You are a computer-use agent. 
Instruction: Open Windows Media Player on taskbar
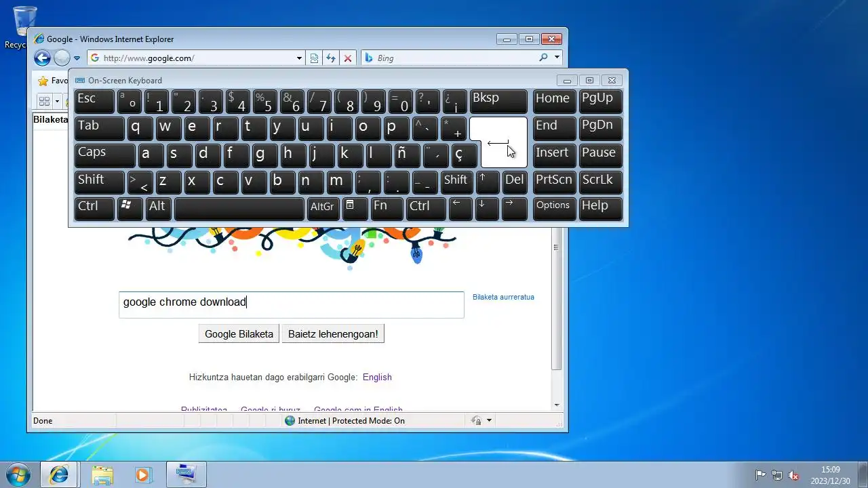(142, 474)
